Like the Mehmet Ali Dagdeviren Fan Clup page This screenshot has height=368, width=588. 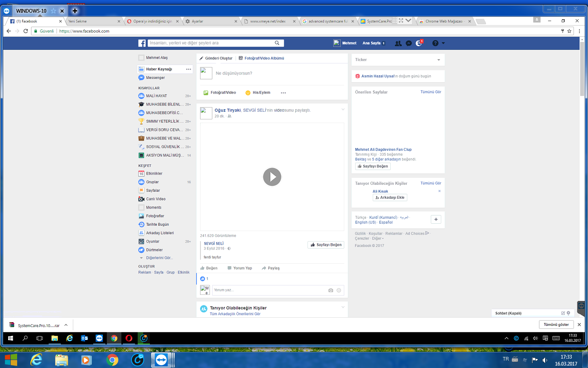coord(372,166)
